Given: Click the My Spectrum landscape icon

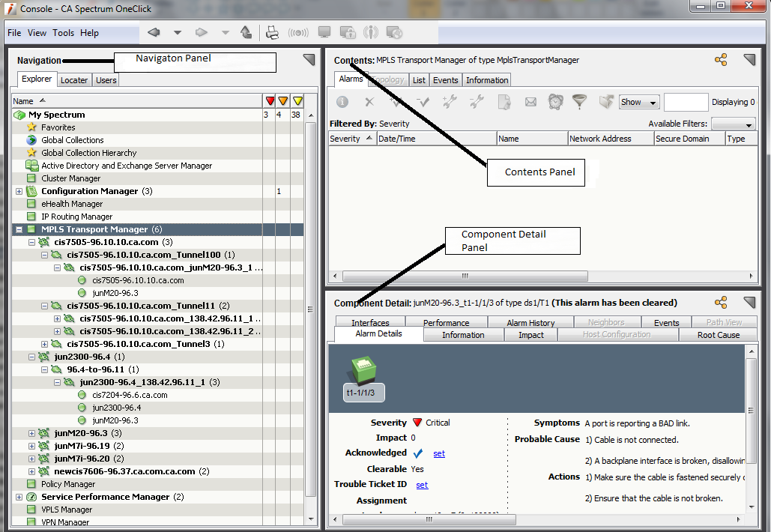Looking at the screenshot, I should coord(19,115).
